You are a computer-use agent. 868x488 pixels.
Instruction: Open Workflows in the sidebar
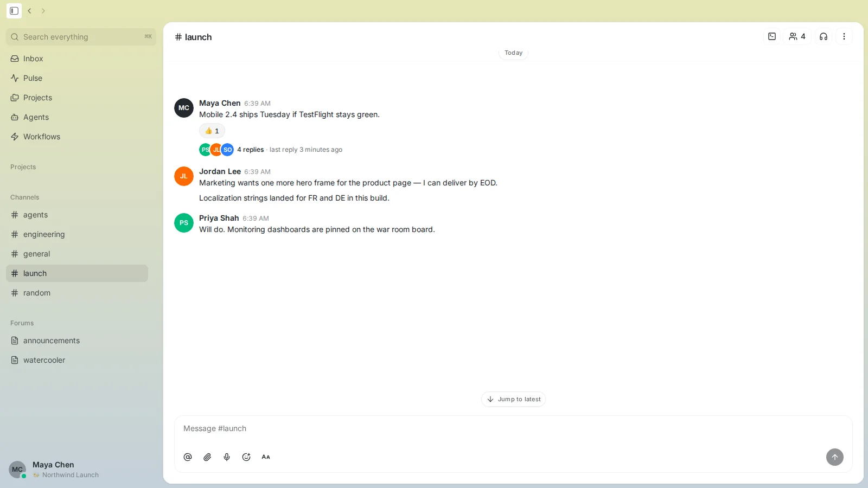pyautogui.click(x=77, y=137)
